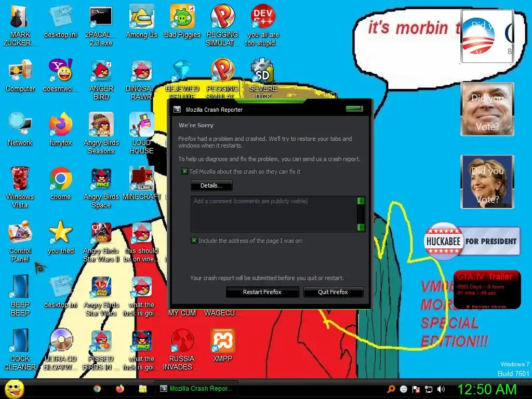Click the comment box scrollbar up arrow
Screen dimensions: 532x399
pyautogui.click(x=361, y=201)
